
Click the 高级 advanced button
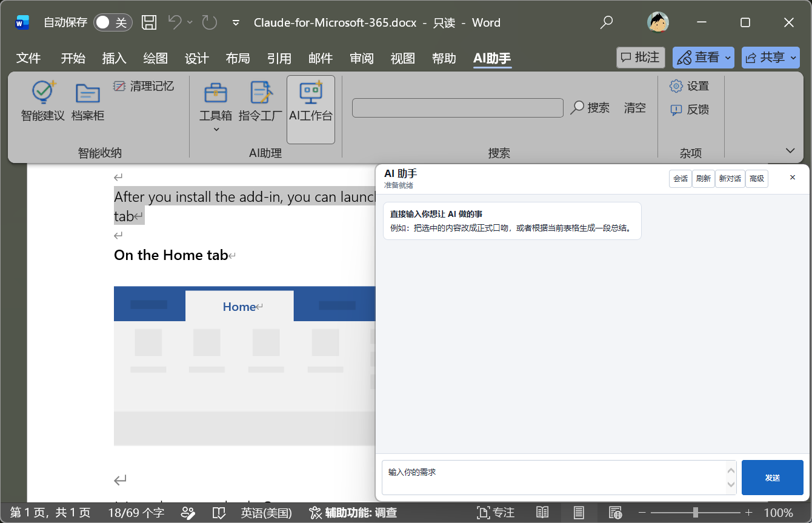pos(757,178)
